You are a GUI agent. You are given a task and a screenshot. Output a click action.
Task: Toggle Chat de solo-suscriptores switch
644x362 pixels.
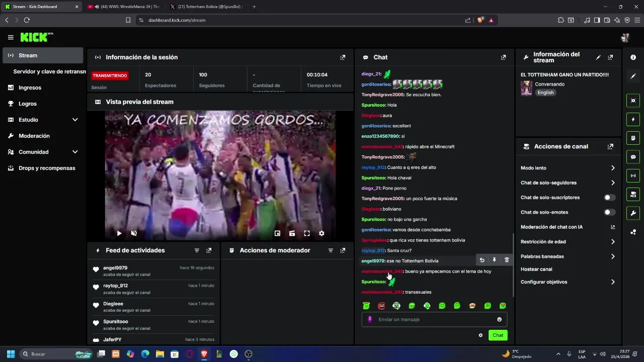pos(609,198)
